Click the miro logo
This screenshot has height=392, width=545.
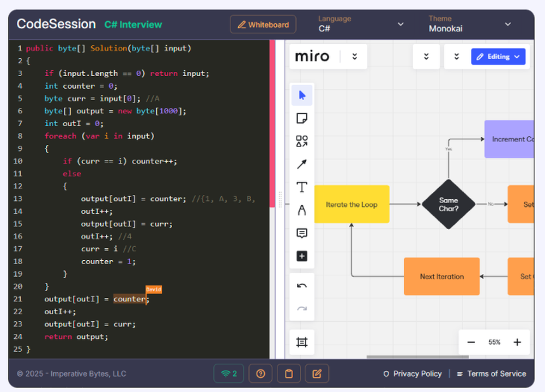(312, 56)
